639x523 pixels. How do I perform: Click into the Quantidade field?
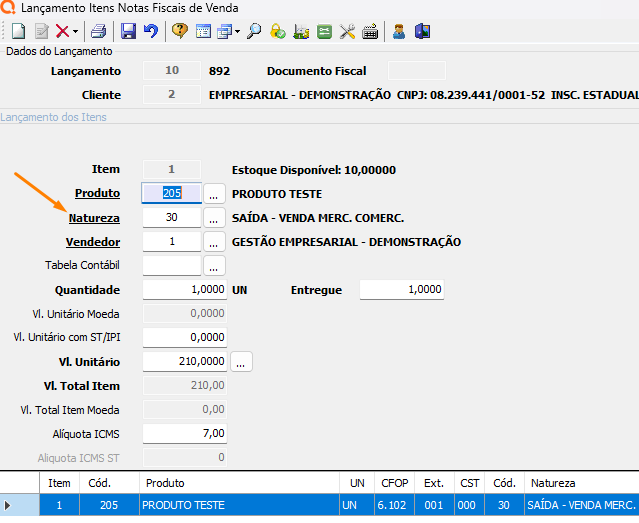point(184,290)
